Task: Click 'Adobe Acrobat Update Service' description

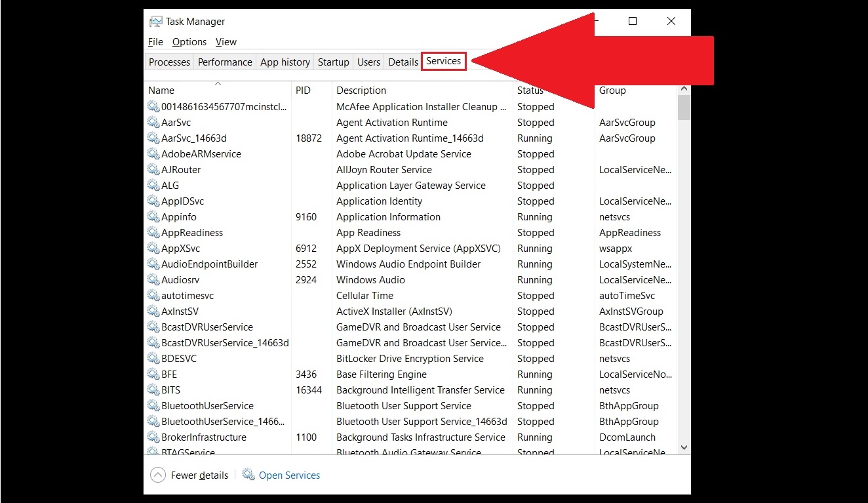Action: tap(404, 153)
